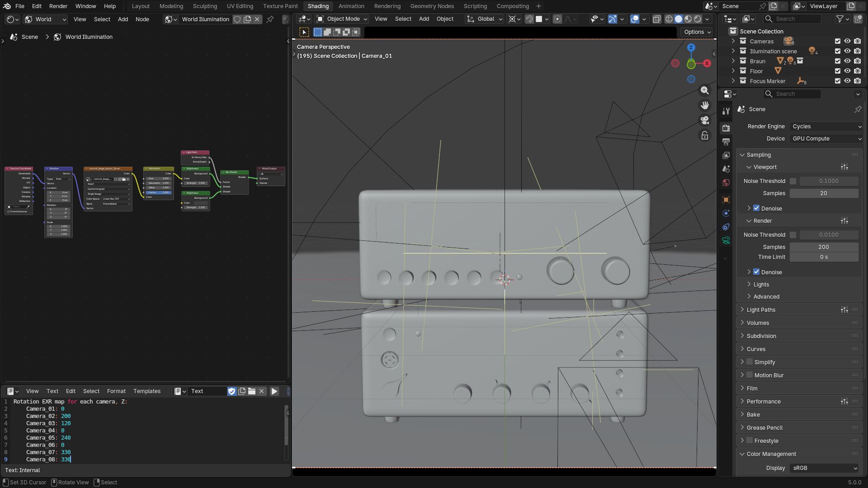This screenshot has height=488, width=868.
Task: Switch viewport to wireframe shading
Action: coord(669,19)
